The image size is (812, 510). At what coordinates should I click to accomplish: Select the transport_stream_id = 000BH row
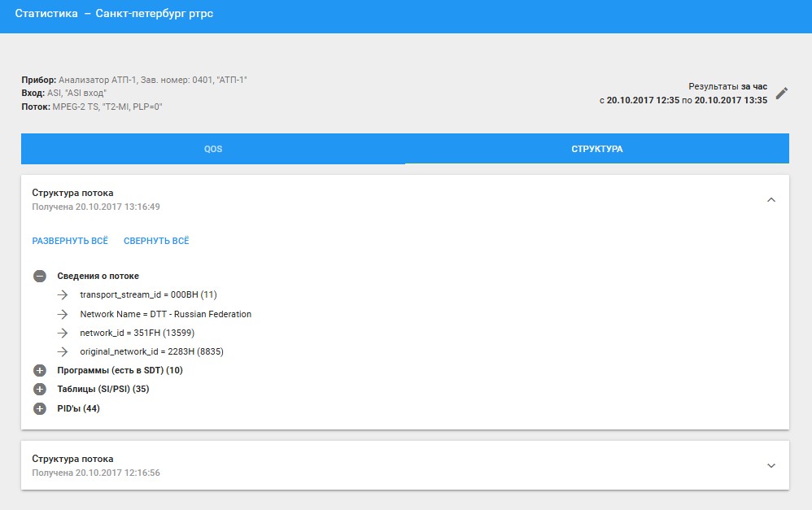(x=148, y=294)
